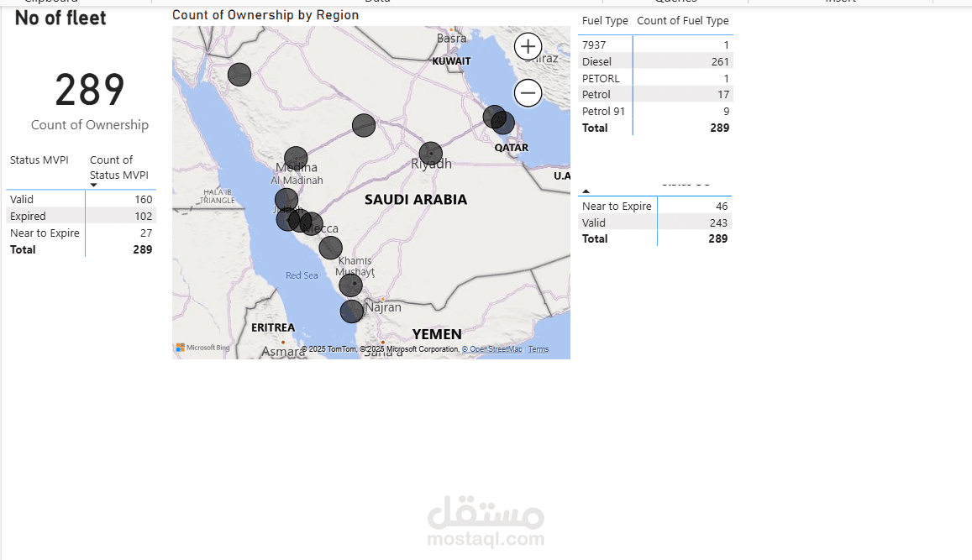The width and height of the screenshot is (972, 560).
Task: Open the map Terms link
Action: pos(538,349)
